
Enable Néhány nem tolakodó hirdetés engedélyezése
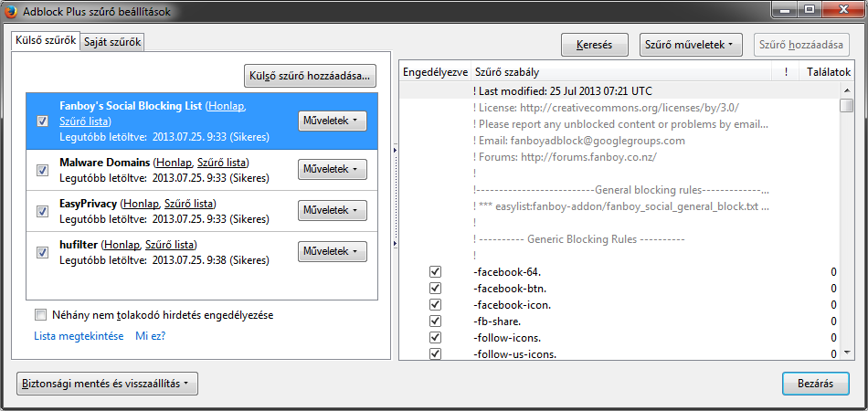(41, 315)
